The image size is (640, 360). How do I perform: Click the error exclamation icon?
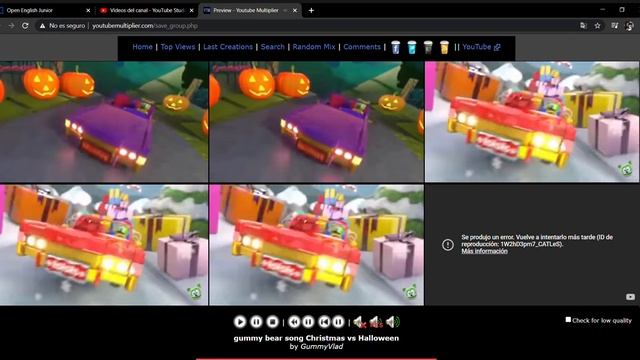(x=448, y=244)
